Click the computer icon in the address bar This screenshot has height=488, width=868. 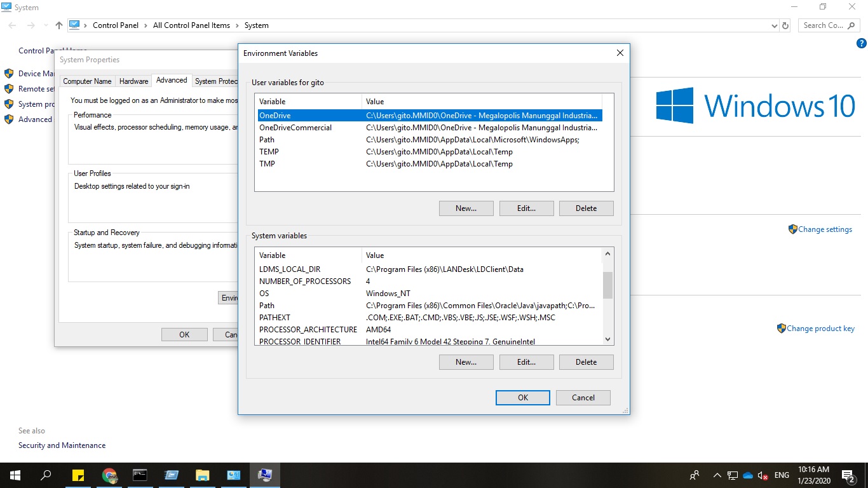[74, 25]
